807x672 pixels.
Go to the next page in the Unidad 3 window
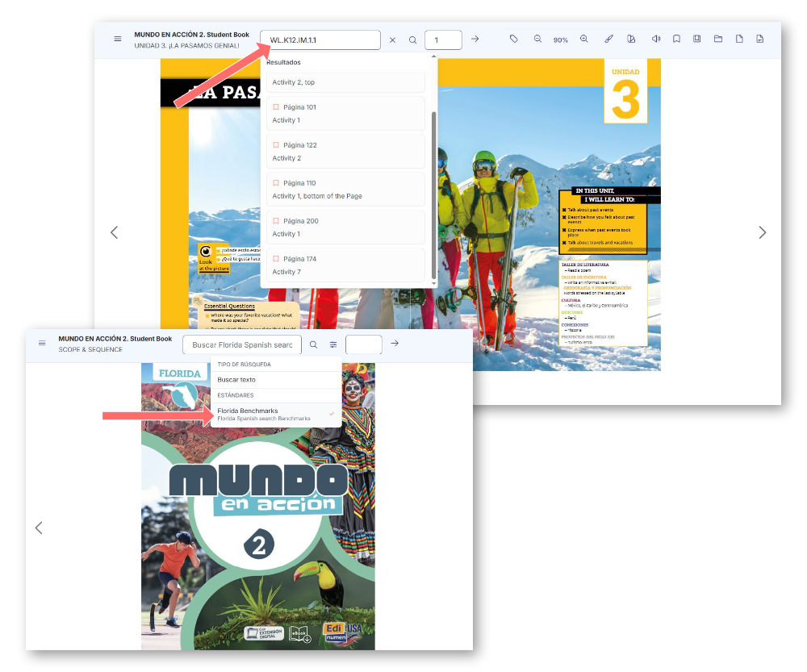point(763,232)
